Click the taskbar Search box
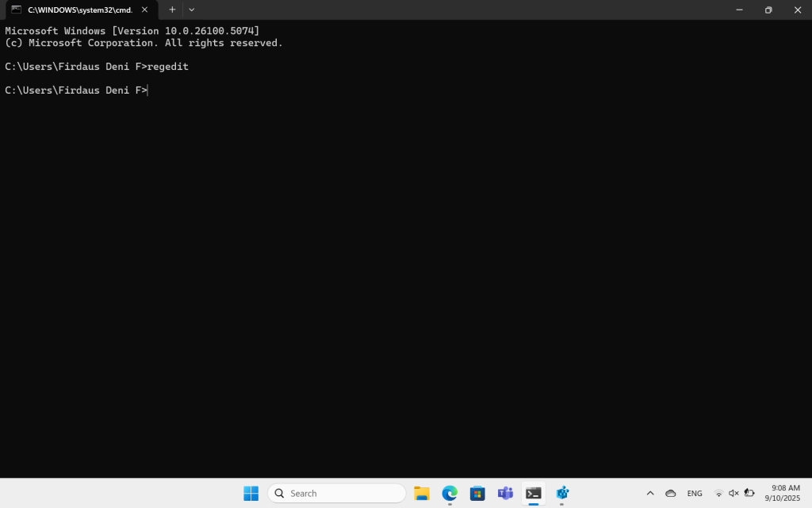812x508 pixels. (336, 494)
